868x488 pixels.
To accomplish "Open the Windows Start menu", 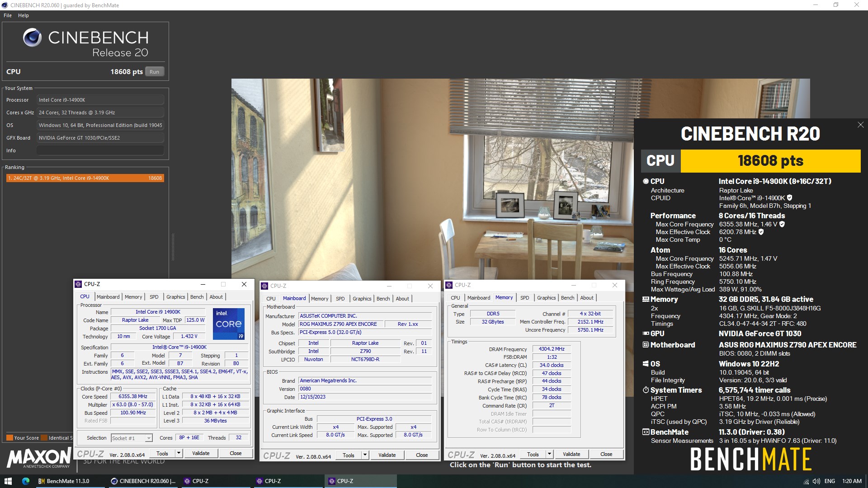I will 8,481.
